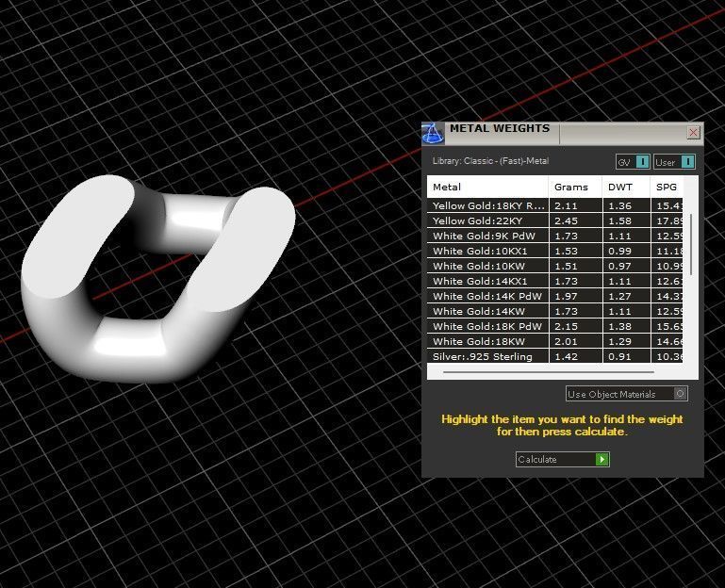Select the Yellow Gold:22KY row
The width and height of the screenshot is (725, 588).
point(555,220)
